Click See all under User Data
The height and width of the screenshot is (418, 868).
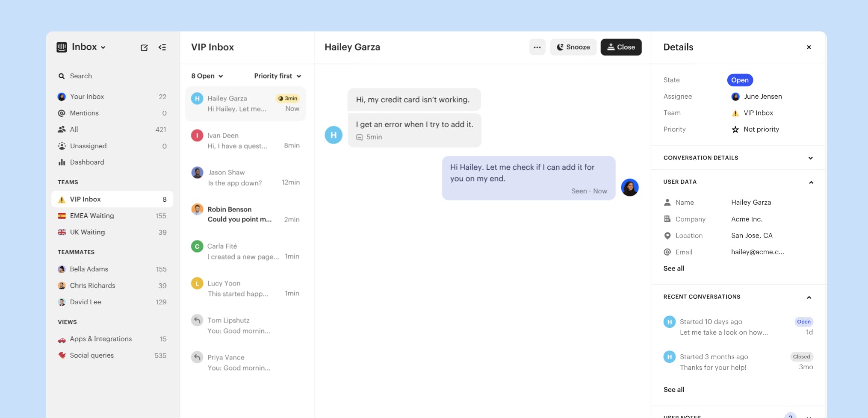click(673, 268)
